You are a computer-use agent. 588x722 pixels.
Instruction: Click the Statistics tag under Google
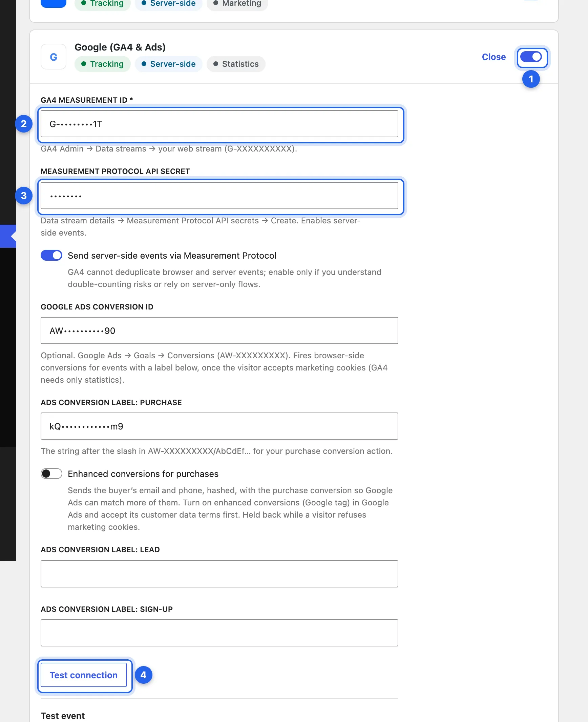coord(236,64)
